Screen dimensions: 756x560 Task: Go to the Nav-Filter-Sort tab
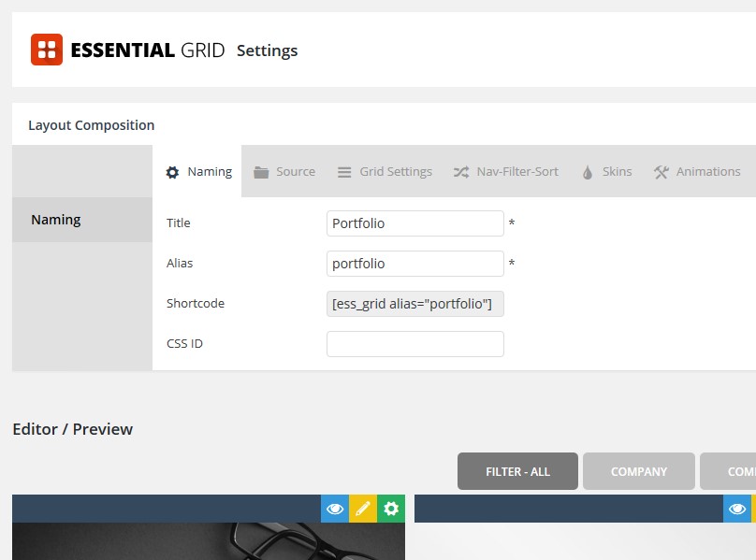(506, 172)
